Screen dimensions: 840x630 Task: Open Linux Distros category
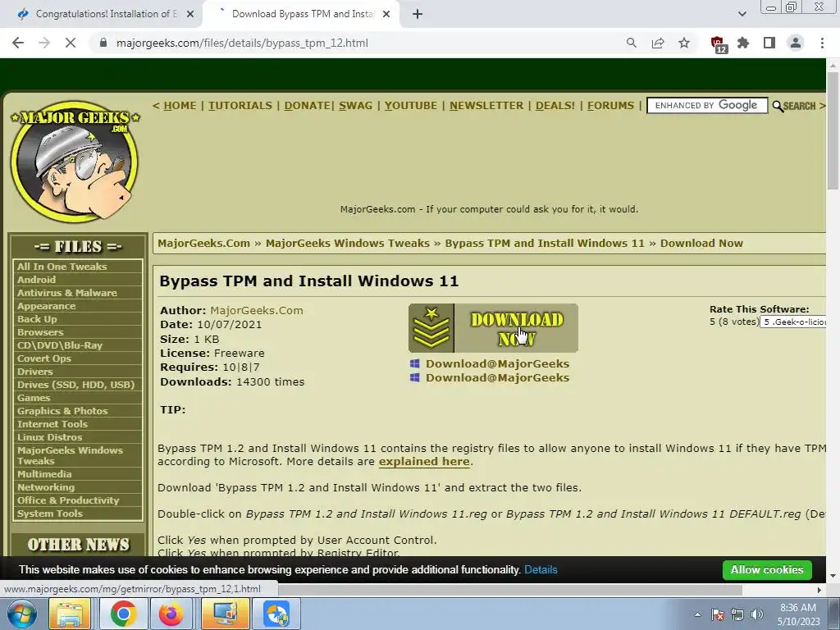click(49, 437)
